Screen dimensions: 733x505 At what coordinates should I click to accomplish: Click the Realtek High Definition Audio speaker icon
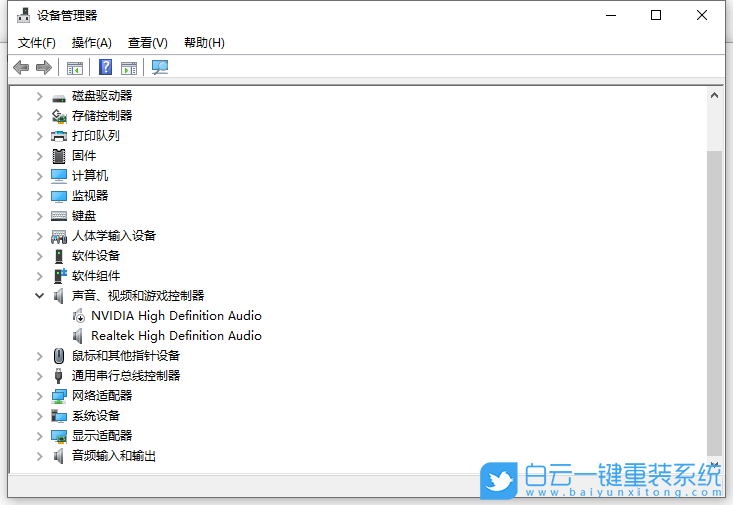78,336
